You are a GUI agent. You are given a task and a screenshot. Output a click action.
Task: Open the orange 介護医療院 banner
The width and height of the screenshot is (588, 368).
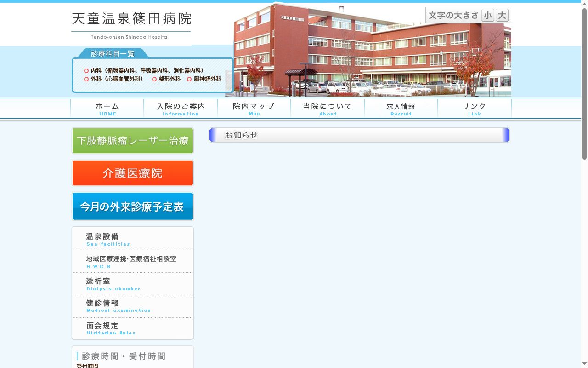[133, 173]
